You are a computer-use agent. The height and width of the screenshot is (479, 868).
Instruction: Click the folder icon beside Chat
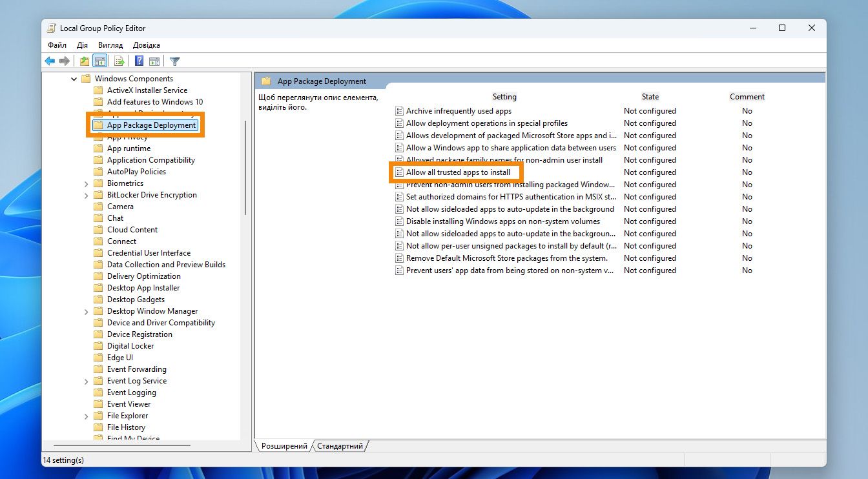coord(98,218)
